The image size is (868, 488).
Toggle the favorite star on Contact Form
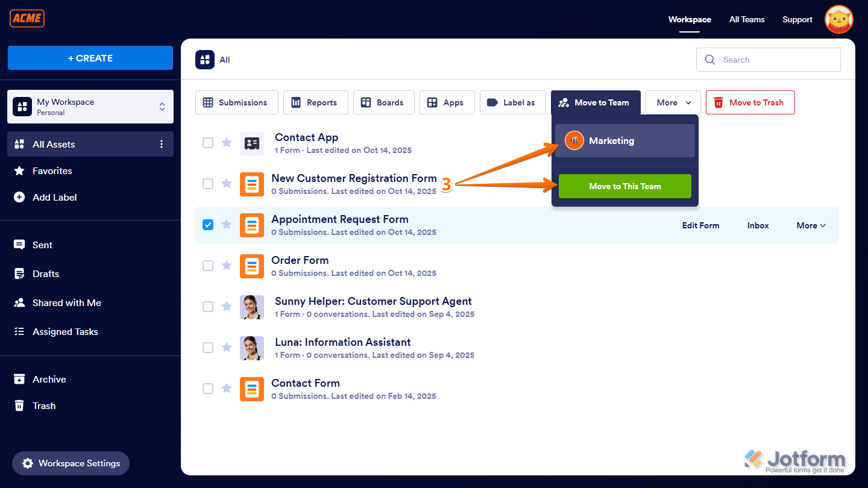[226, 389]
